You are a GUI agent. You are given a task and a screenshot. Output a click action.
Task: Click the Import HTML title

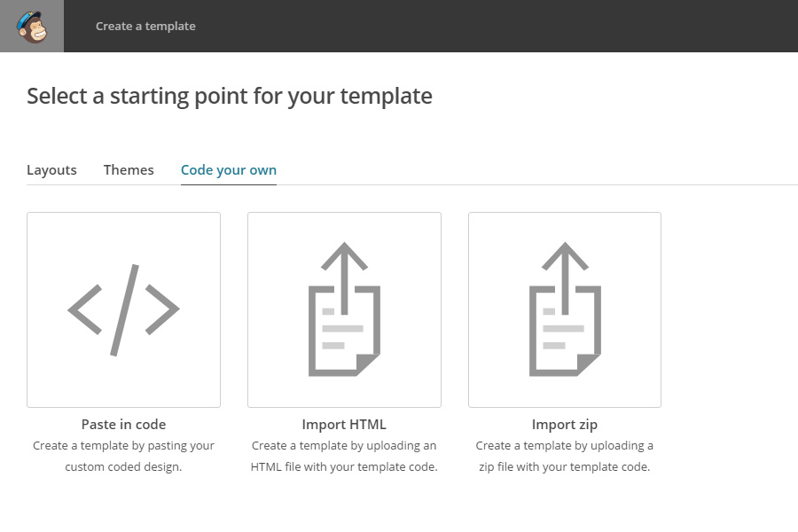pyautogui.click(x=344, y=424)
